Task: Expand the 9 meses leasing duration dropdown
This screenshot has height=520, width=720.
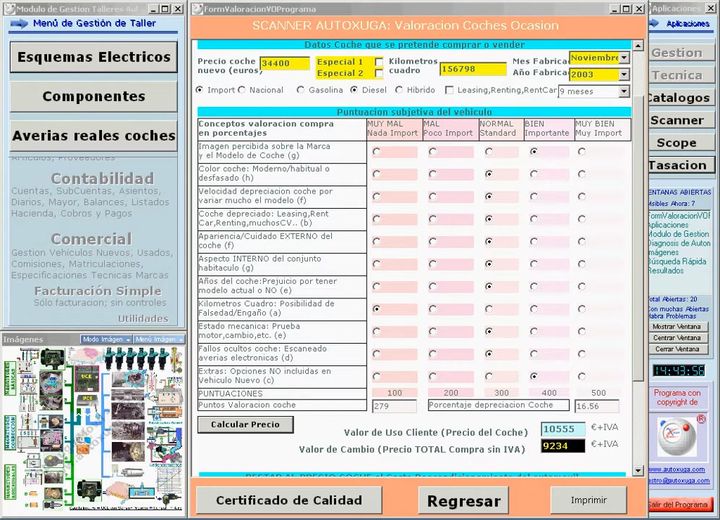Action: click(x=624, y=91)
